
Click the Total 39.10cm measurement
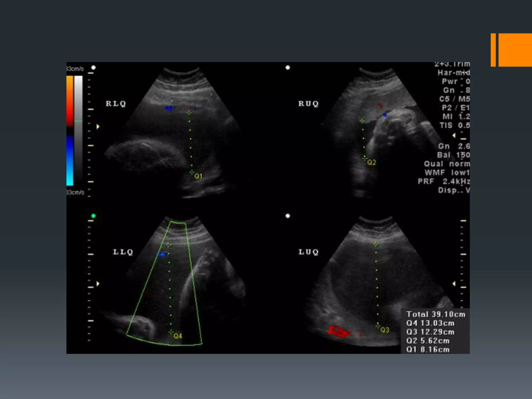point(436,314)
